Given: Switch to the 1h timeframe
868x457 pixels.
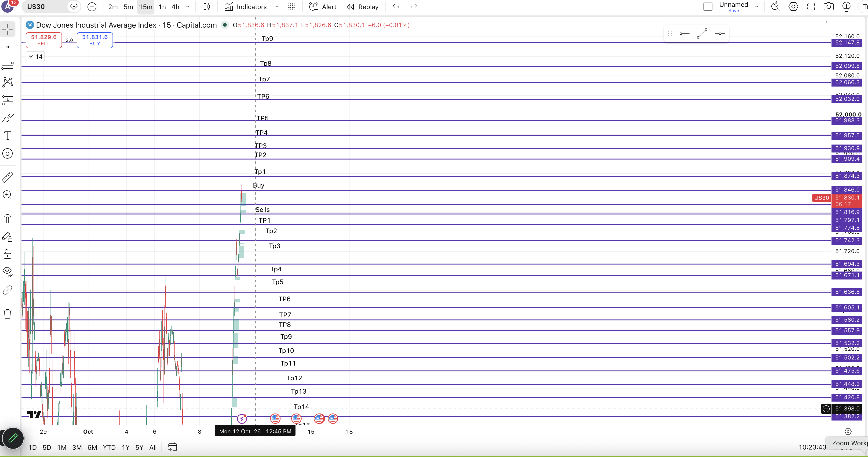Looking at the screenshot, I should coord(162,7).
